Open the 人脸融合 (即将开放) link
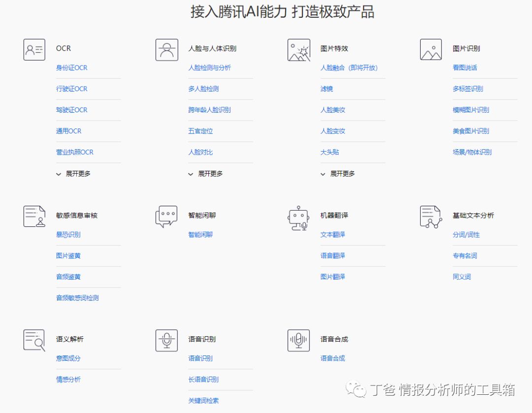 (349, 68)
